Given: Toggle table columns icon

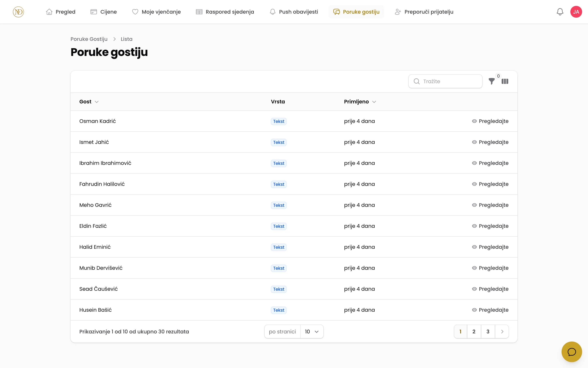Looking at the screenshot, I should (x=505, y=81).
